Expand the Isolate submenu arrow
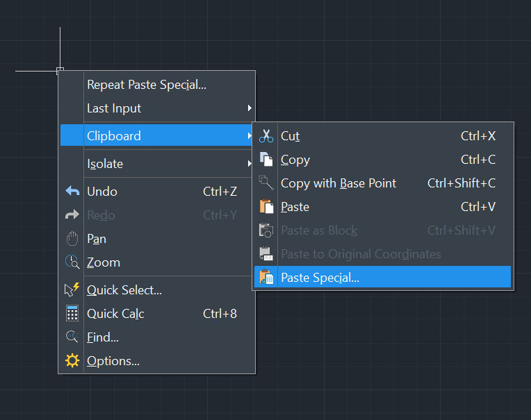 coord(250,164)
